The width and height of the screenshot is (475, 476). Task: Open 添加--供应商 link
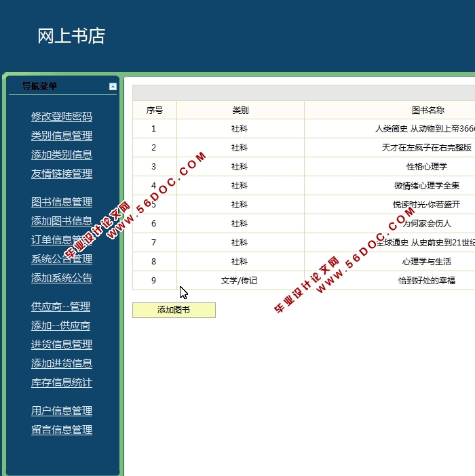coord(61,325)
